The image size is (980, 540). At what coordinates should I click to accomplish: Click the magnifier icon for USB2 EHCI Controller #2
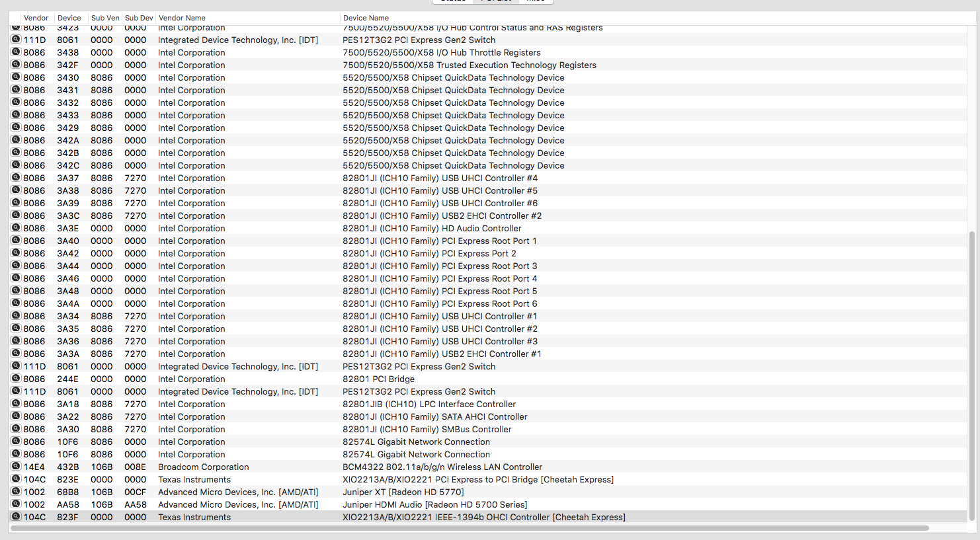tap(16, 215)
